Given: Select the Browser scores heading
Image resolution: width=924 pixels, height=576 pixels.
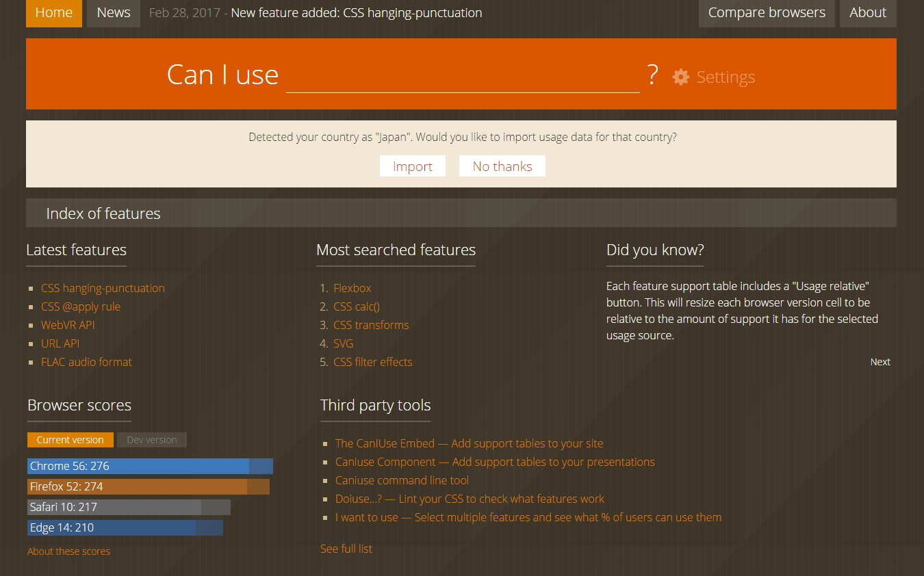Looking at the screenshot, I should (x=79, y=405).
